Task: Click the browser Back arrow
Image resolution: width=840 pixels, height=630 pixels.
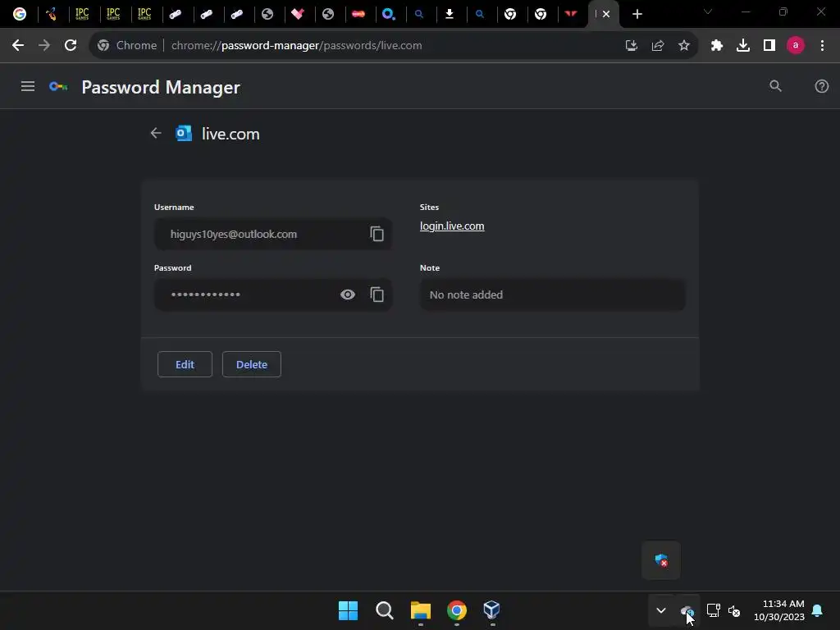Action: (18, 46)
